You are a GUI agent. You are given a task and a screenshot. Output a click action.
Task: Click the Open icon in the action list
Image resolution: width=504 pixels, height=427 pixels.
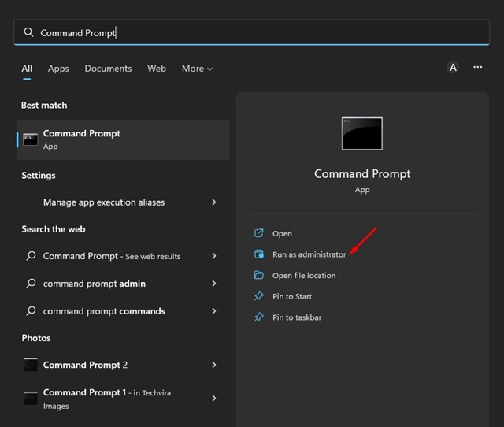pyautogui.click(x=258, y=234)
